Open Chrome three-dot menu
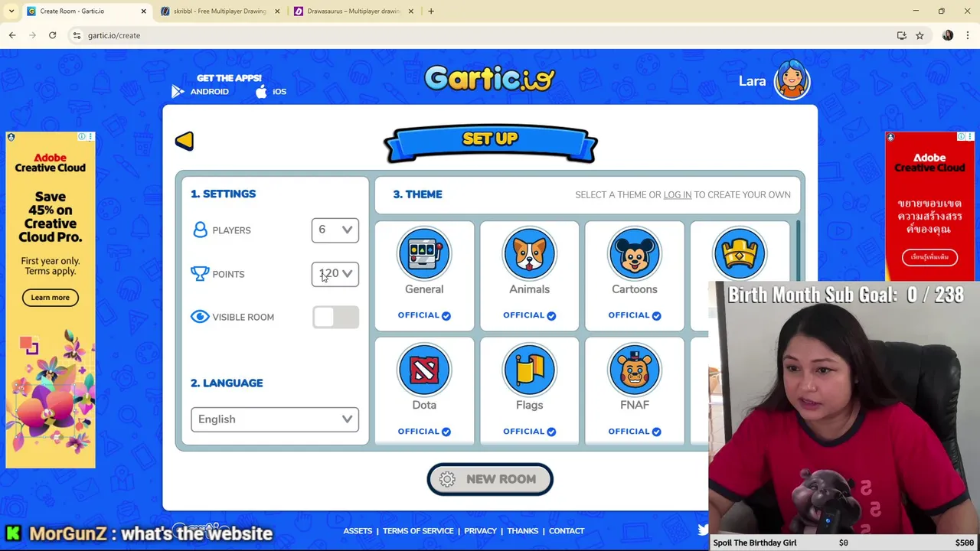Screen dimensions: 980x551 [x=969, y=35]
